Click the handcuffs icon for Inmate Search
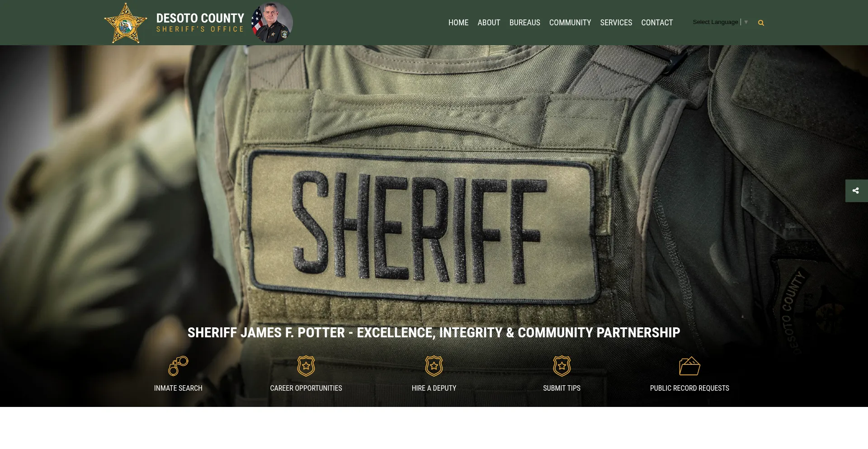This screenshot has width=868, height=449. [x=178, y=366]
